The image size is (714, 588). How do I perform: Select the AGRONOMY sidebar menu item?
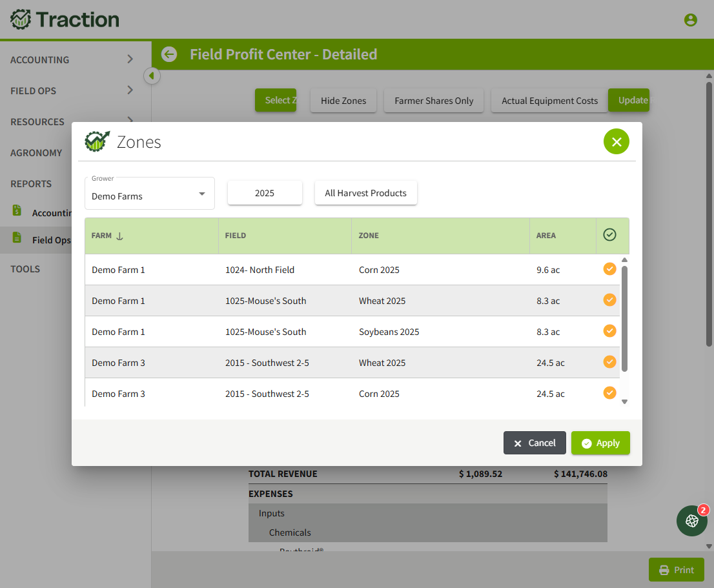36,153
